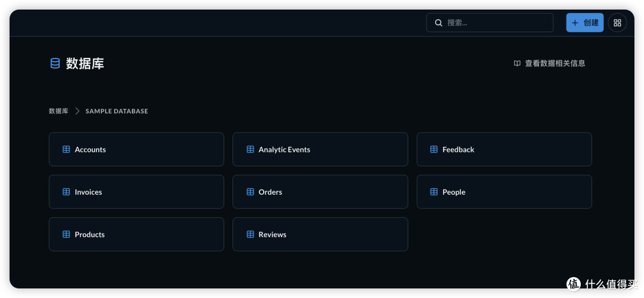Click the grid apps icon top right
This screenshot has width=644, height=298.
[x=617, y=23]
